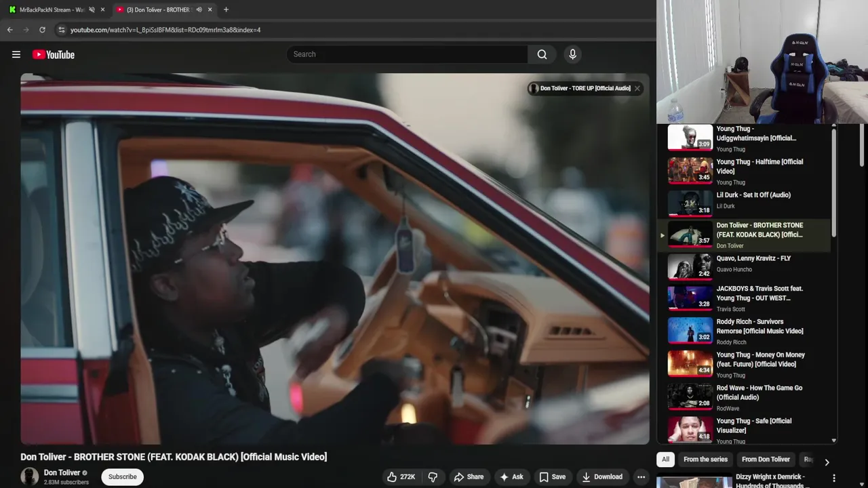Like the video with thumbs up
Image resolution: width=868 pixels, height=488 pixels.
pyautogui.click(x=401, y=477)
